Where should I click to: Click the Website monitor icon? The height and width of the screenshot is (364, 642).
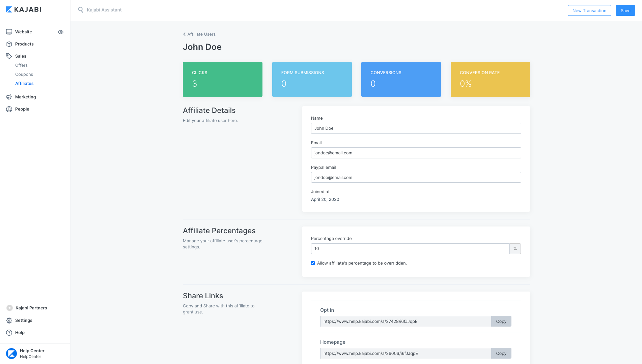coord(9,32)
